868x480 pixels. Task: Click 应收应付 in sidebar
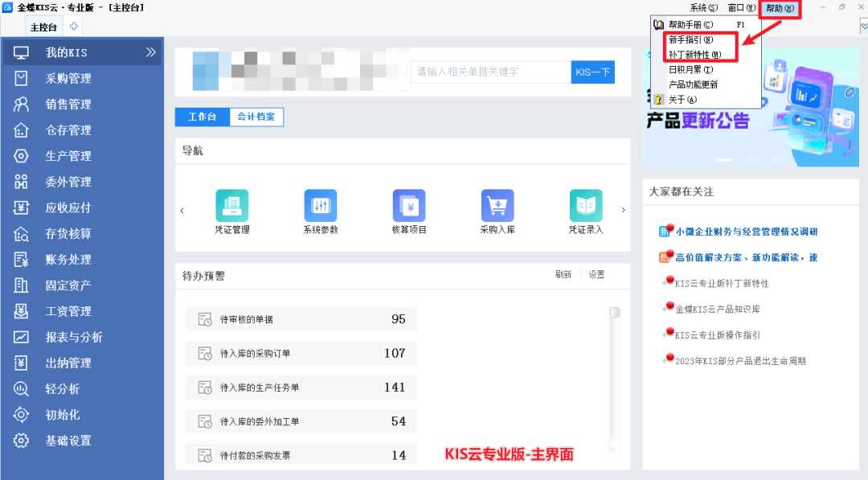[68, 207]
